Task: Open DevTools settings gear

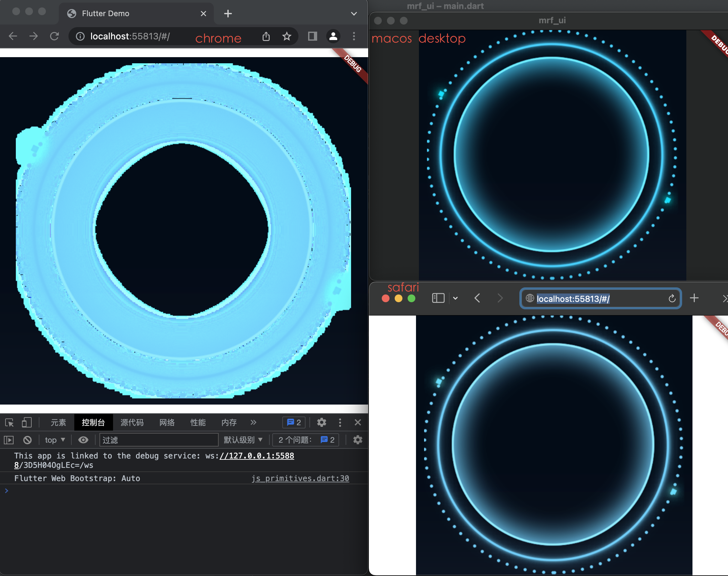Action: [321, 422]
